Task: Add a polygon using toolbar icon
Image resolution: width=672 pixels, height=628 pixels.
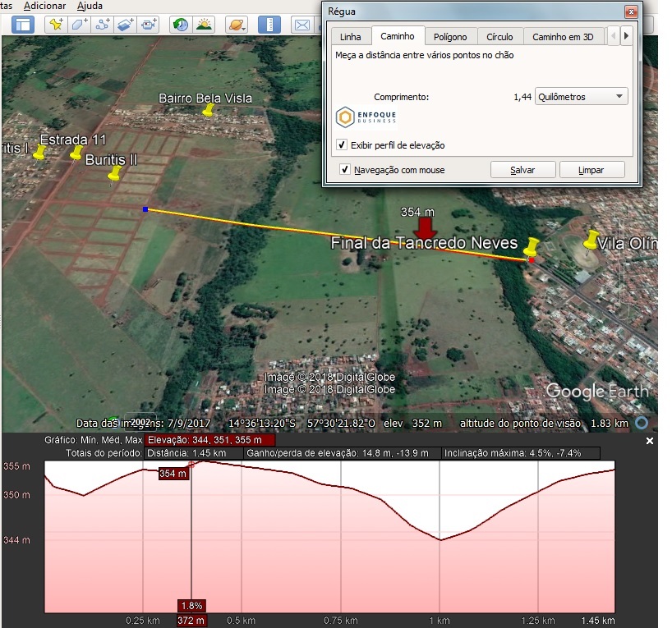Action: 80,25
